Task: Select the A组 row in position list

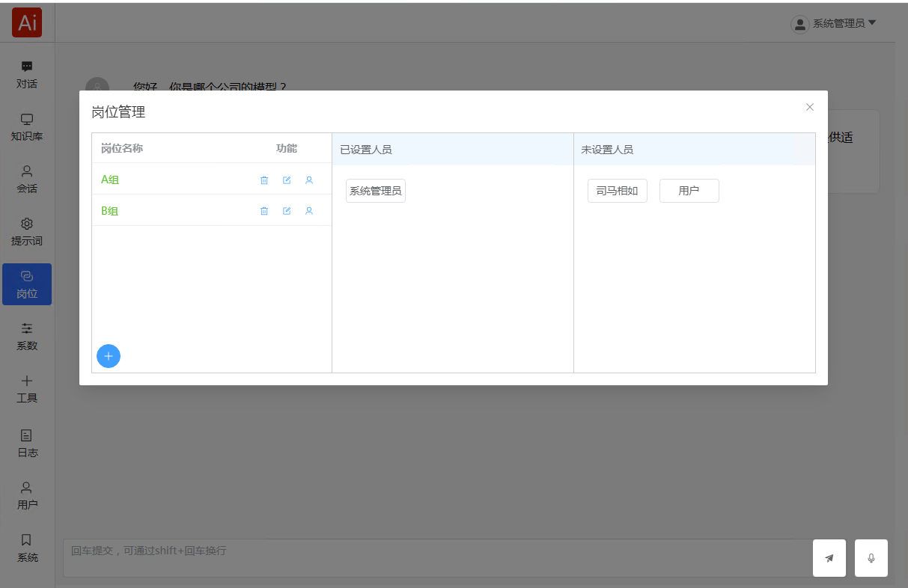Action: click(110, 180)
